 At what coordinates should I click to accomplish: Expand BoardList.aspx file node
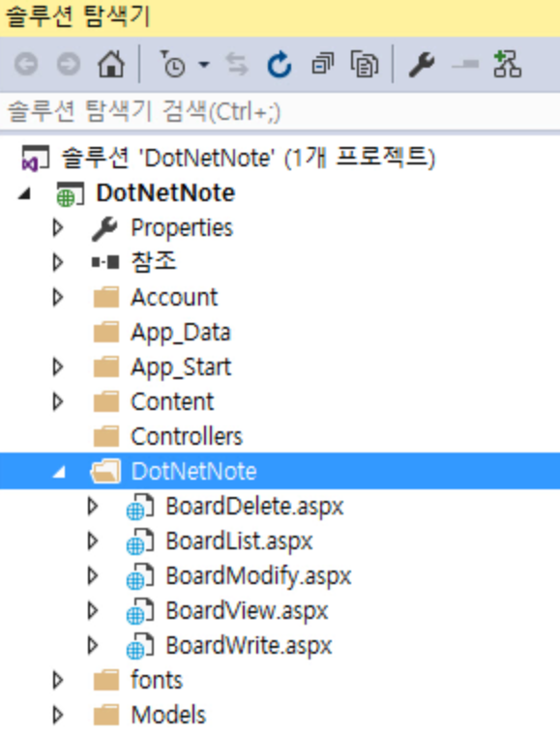93,542
